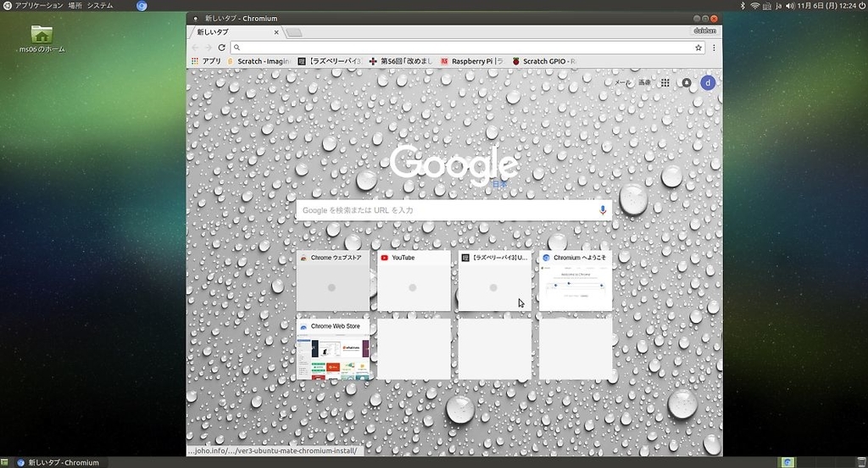Viewport: 868px width, 468px height.
Task: Open the システム menu in the top panel
Action: tap(100, 6)
